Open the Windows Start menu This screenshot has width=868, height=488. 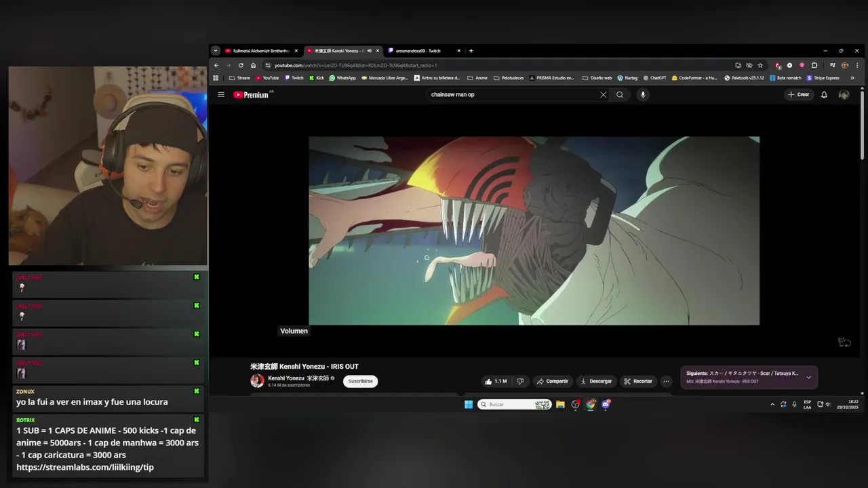tap(469, 405)
